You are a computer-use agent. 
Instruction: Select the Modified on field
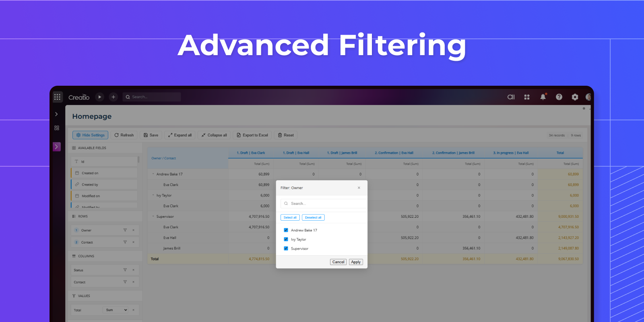tap(104, 196)
